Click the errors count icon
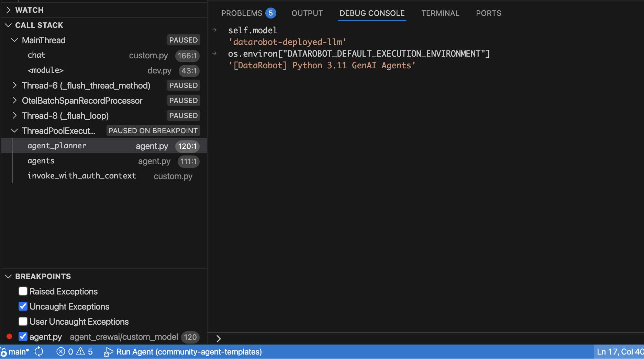 61,352
